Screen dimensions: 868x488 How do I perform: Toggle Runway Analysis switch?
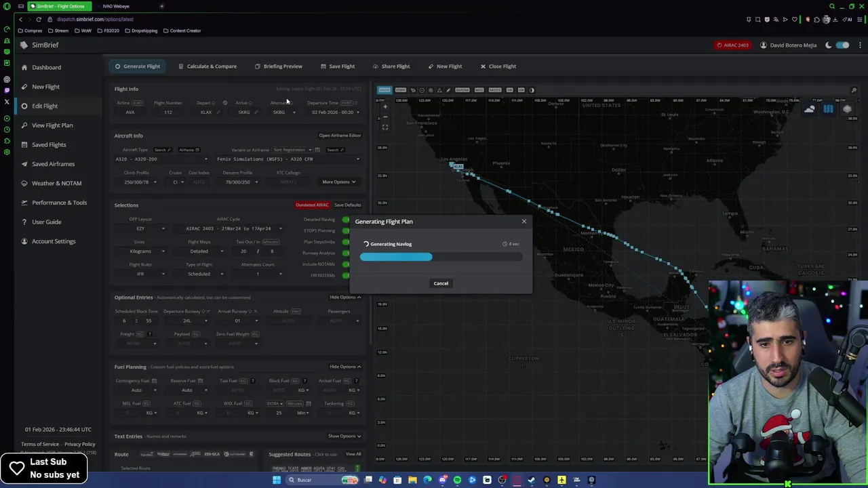(x=346, y=253)
